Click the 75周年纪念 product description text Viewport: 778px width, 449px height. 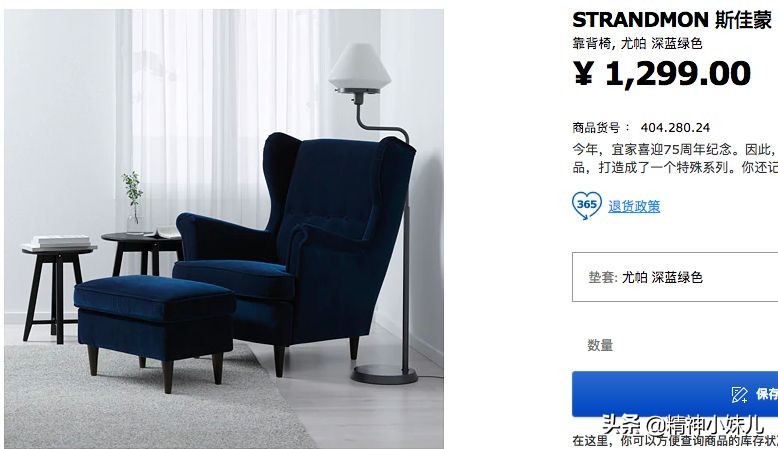click(675, 158)
